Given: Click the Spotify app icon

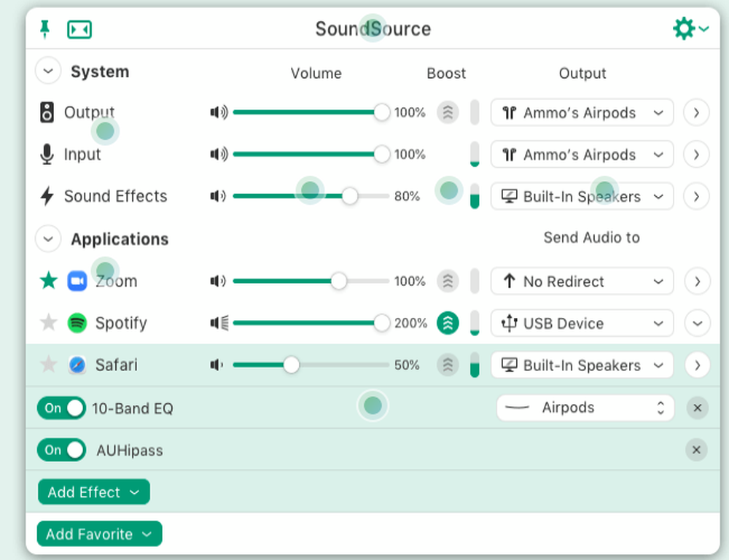Looking at the screenshot, I should tap(77, 323).
